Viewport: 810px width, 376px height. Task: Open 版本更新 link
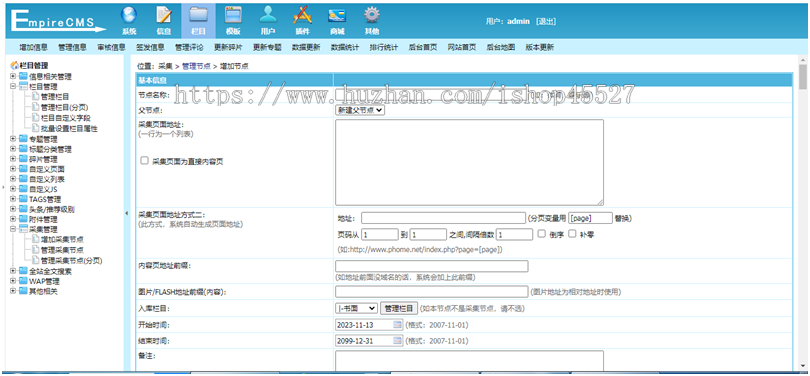coord(539,47)
